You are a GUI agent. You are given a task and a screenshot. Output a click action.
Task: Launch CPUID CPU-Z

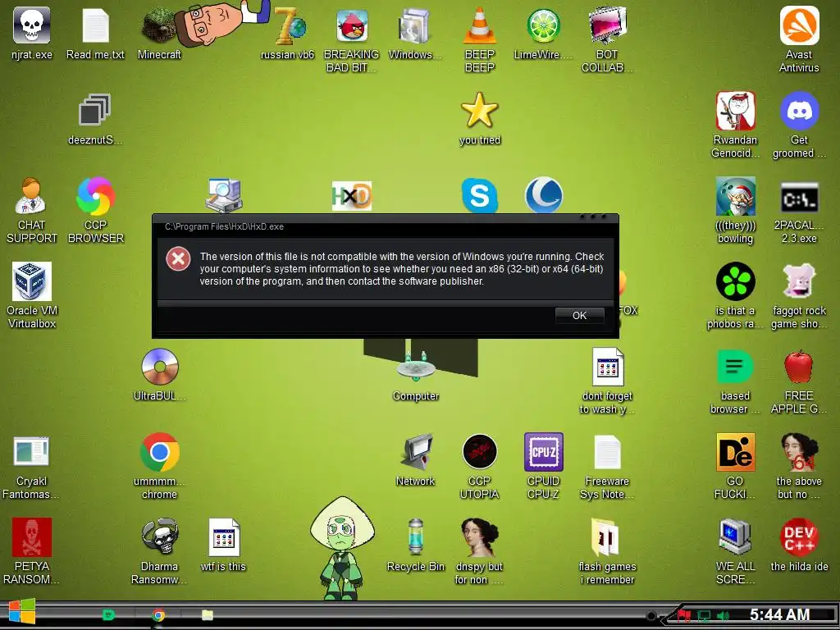click(543, 452)
